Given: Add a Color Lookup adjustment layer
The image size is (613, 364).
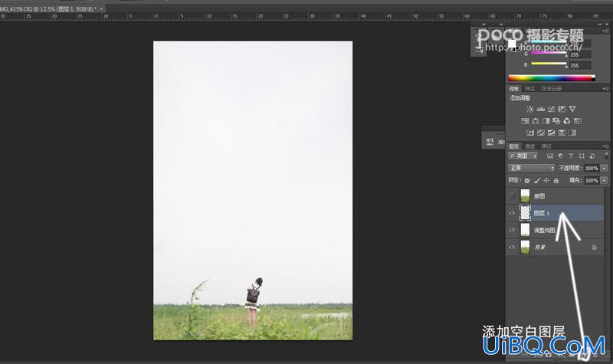Looking at the screenshot, I should [578, 121].
